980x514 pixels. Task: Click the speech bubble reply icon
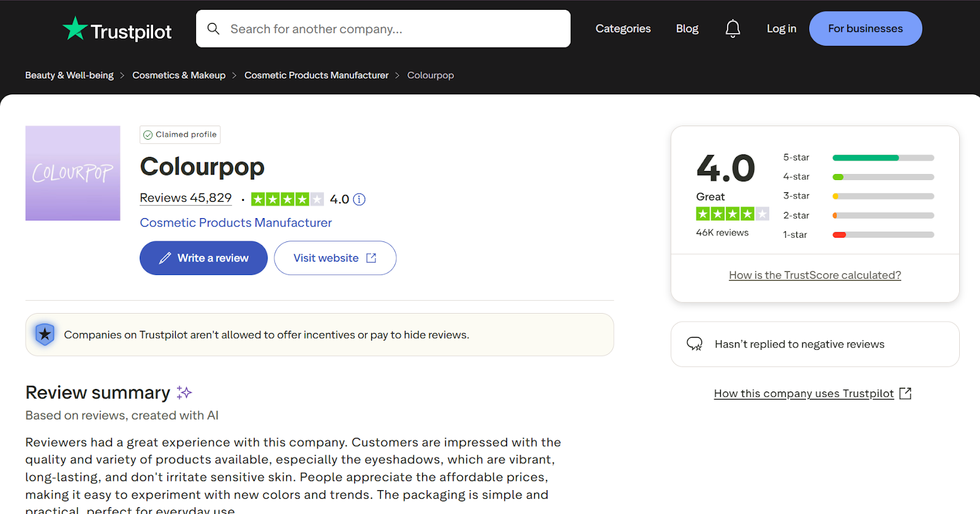[x=695, y=344]
